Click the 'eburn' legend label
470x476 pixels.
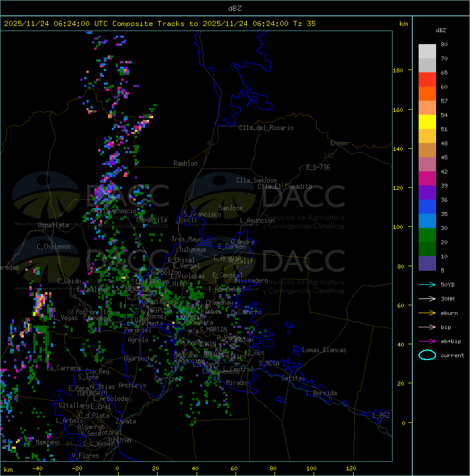449,313
